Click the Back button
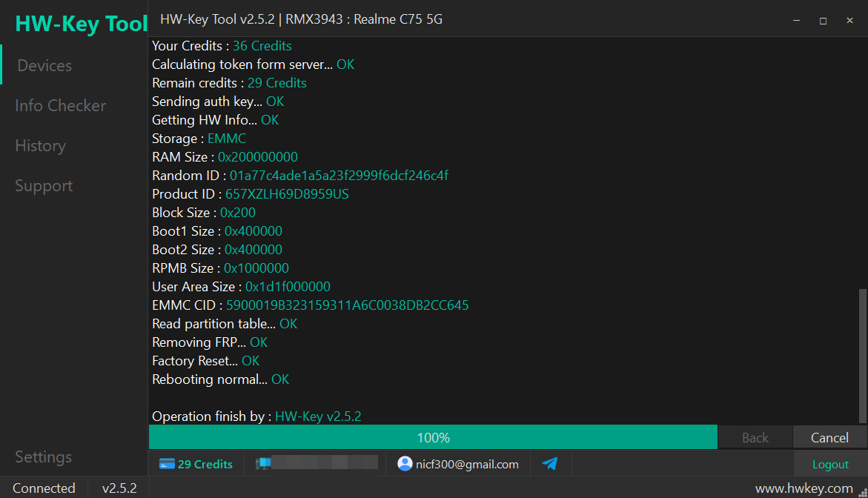868x498 pixels. click(755, 437)
